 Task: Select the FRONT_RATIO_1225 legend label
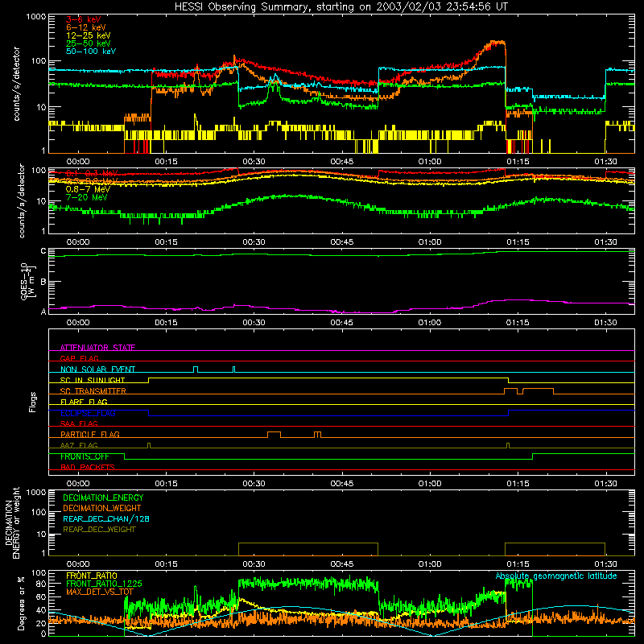coord(104,584)
